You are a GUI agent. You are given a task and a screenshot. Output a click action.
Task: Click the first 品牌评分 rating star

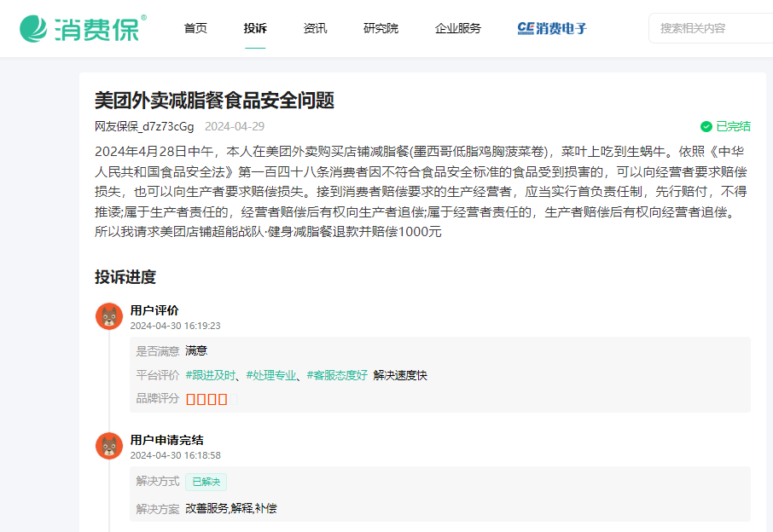191,399
